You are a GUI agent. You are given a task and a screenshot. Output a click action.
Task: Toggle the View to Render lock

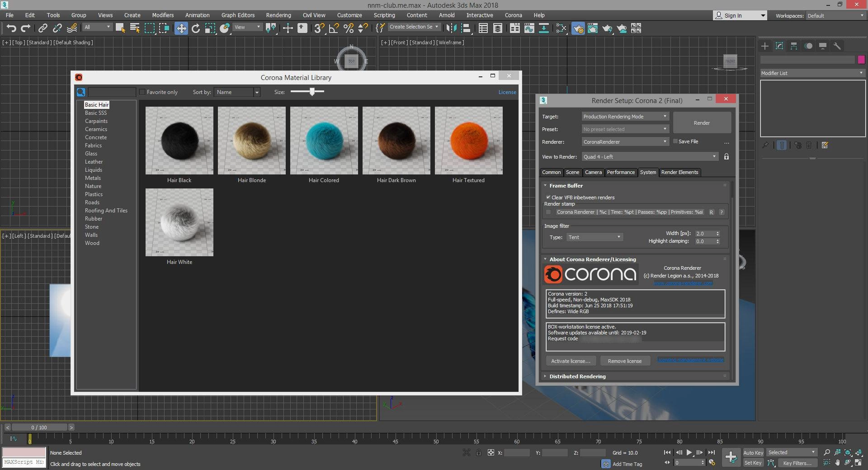(x=726, y=156)
